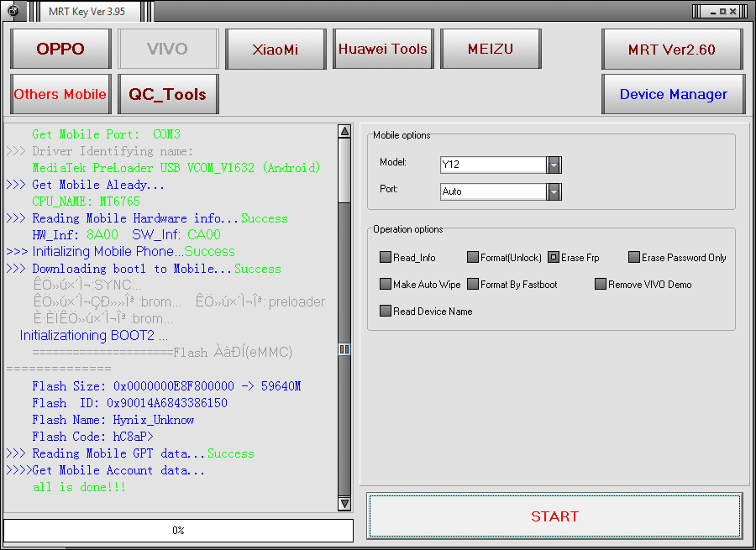Select 'Flash Name: Hynix_Unknow' line
This screenshot has width=756, height=550.
point(113,420)
